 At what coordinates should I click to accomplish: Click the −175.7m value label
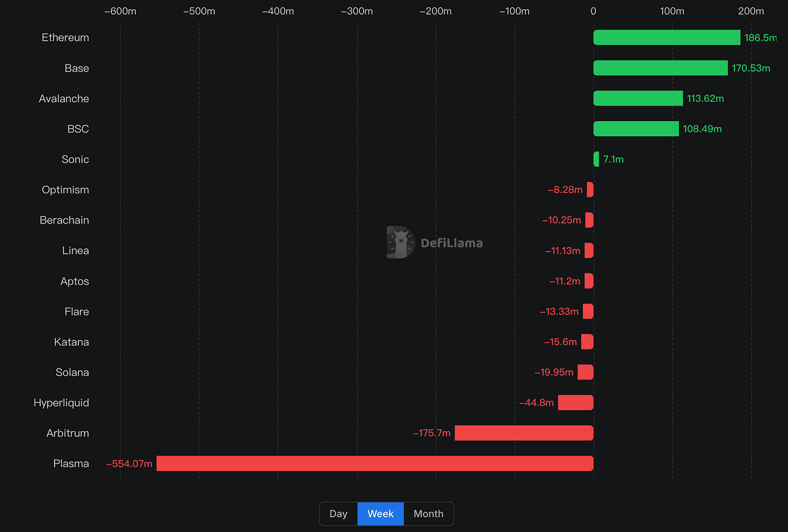[431, 433]
